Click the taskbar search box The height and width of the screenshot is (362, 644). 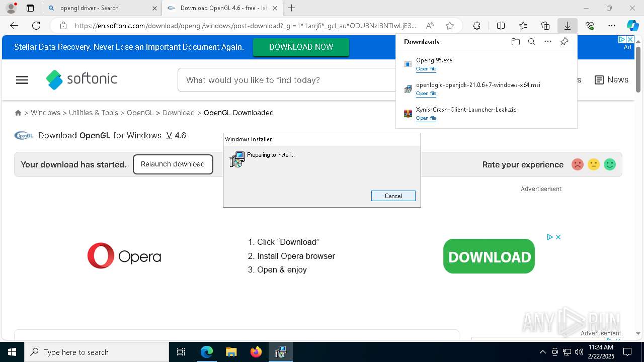97,352
